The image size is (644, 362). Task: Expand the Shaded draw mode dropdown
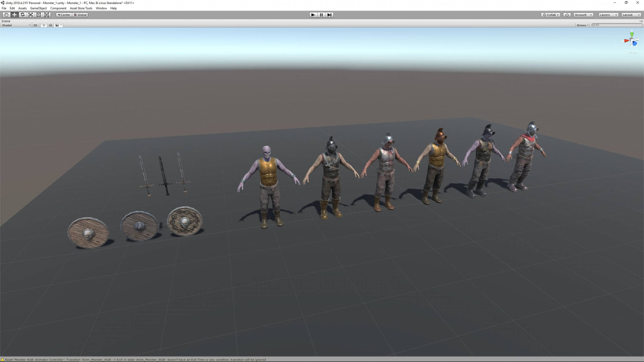(16, 25)
